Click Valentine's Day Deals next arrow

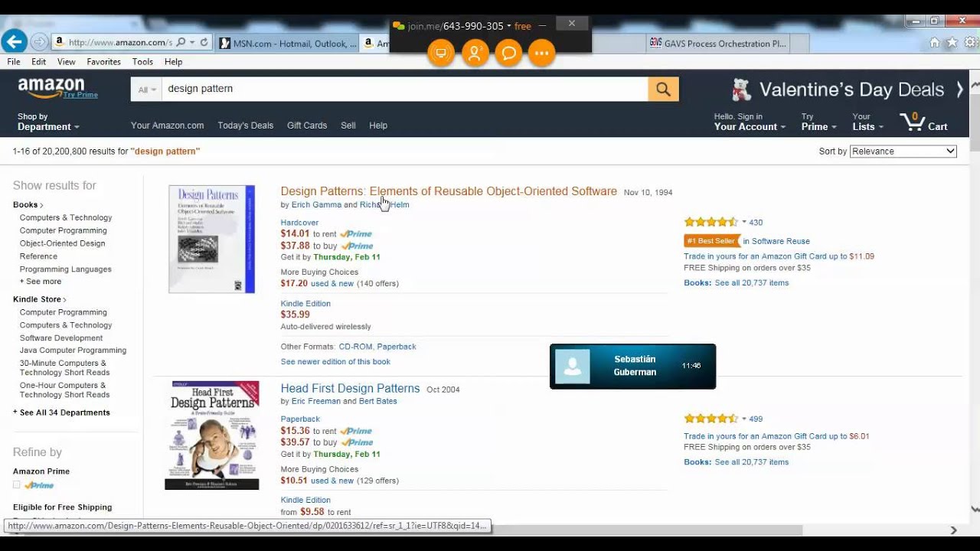tap(959, 90)
